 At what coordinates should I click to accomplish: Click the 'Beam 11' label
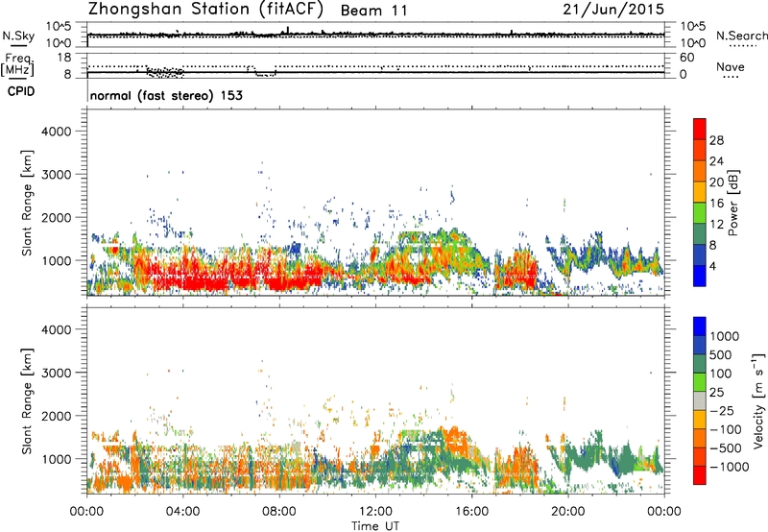[x=373, y=11]
